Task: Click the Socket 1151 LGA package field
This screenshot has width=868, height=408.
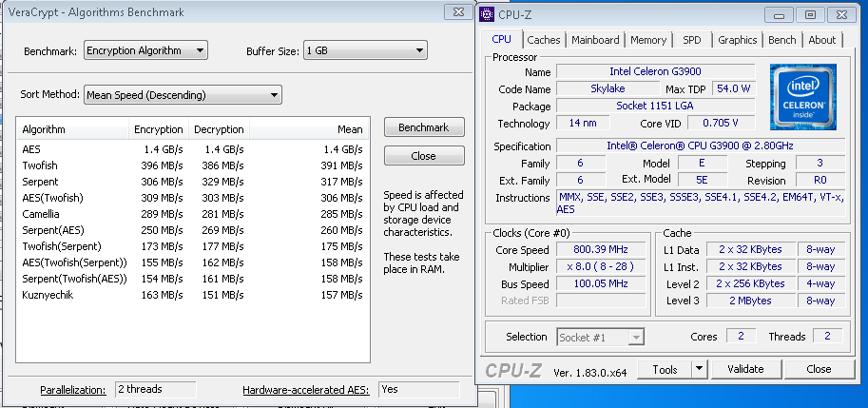Action: [655, 106]
